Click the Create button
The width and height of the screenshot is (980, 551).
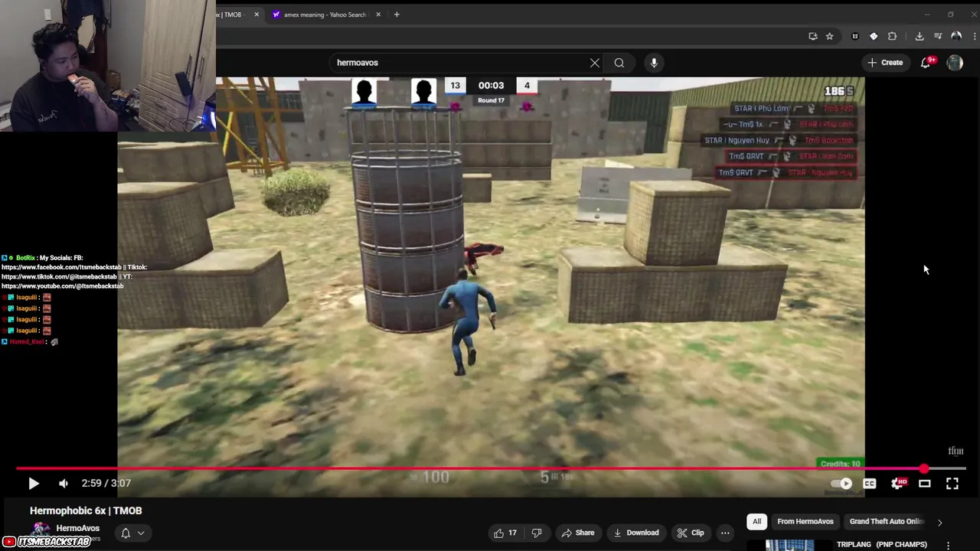click(885, 63)
